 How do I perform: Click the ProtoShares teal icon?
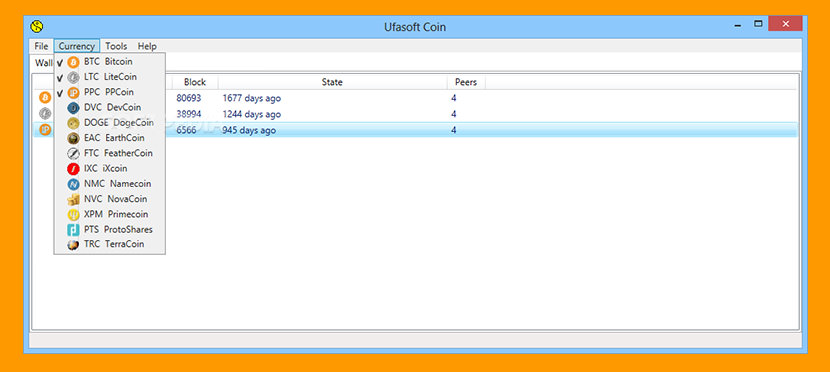(x=73, y=230)
